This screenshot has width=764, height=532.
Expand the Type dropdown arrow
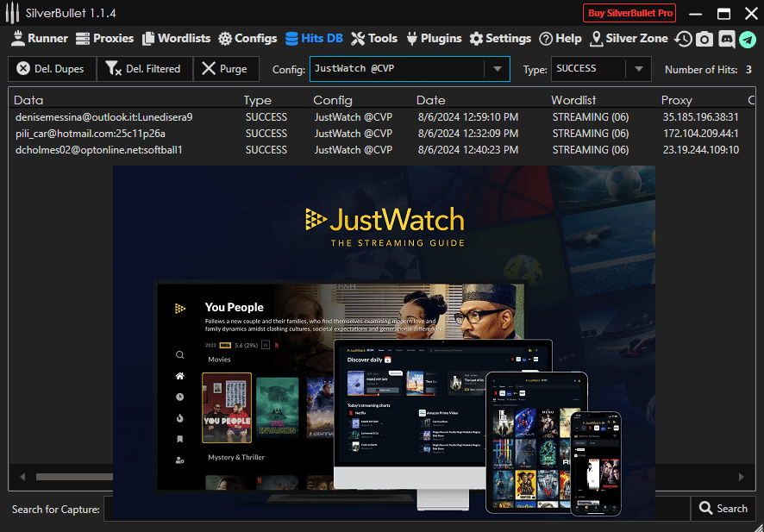[x=639, y=69]
